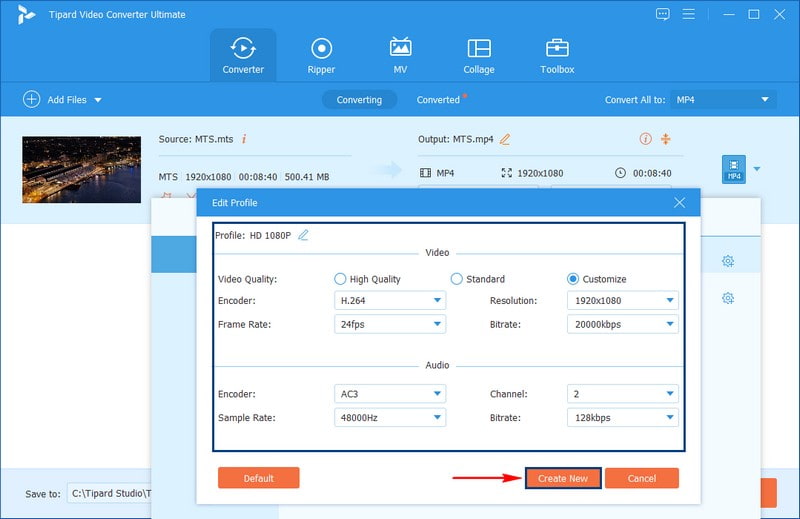Click the Profile: HD 1080P label
Screen dimensions: 800x519
tap(253, 235)
